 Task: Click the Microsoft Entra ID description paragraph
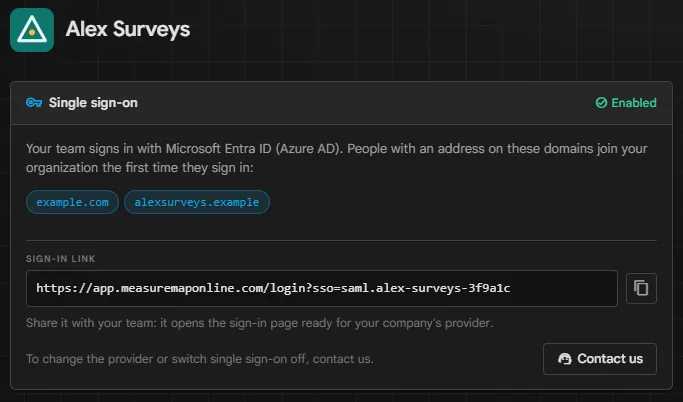coord(337,158)
